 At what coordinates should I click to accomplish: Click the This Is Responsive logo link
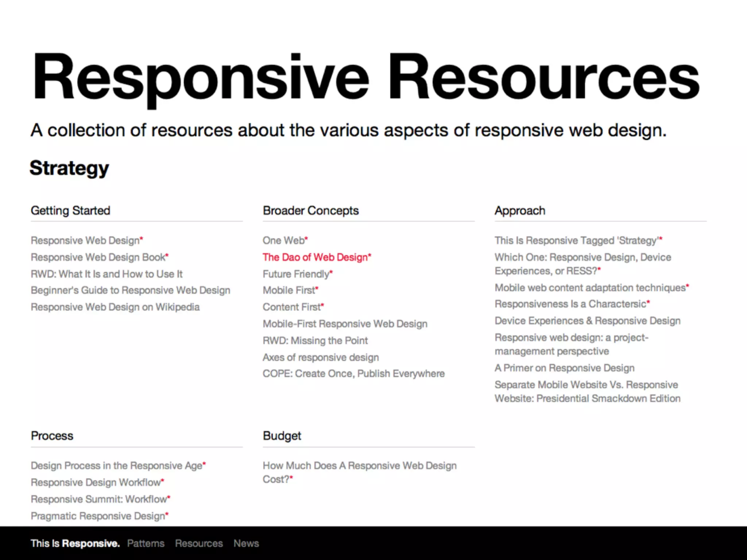75,543
